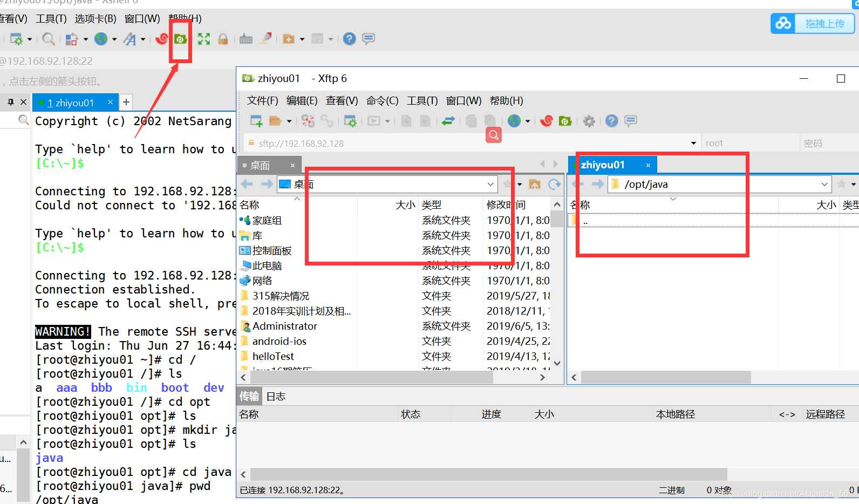Launch Xftp from the Xshell toolbar
Image resolution: width=859 pixels, height=504 pixels.
point(181,39)
